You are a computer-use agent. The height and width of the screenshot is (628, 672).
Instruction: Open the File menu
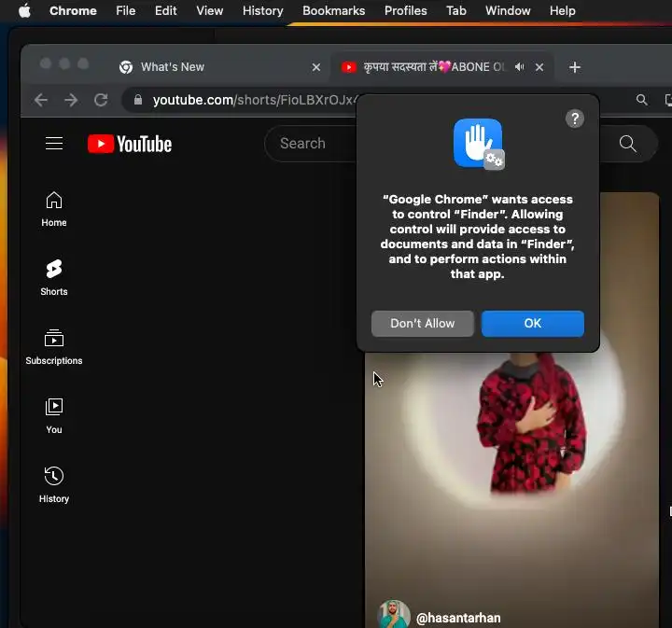[x=126, y=10]
